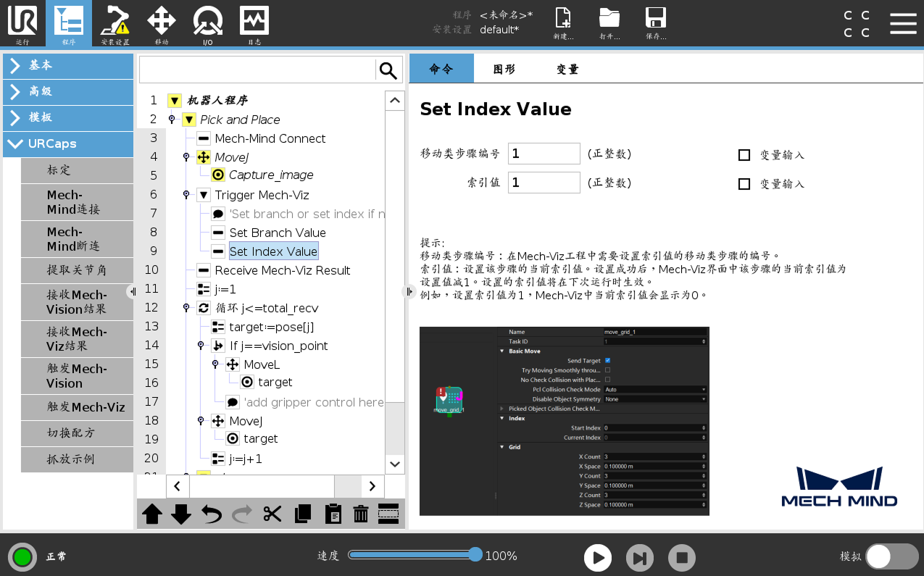Open the I/O panel

(207, 24)
